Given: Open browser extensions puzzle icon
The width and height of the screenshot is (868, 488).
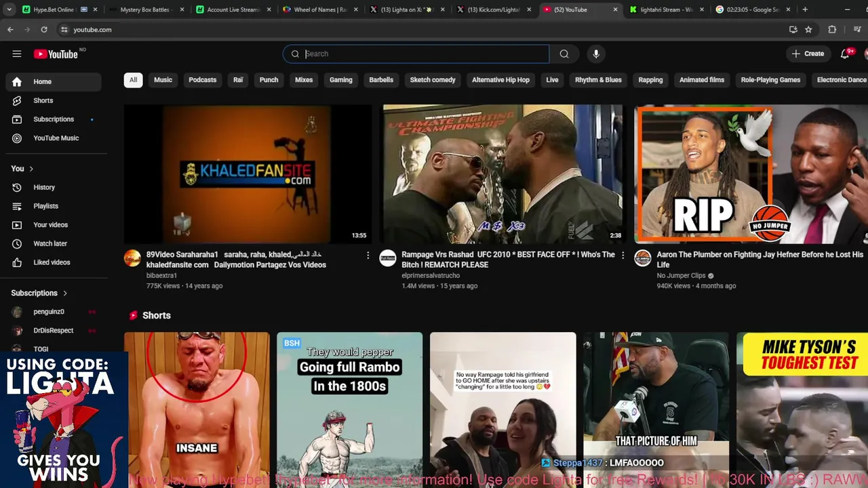Looking at the screenshot, I should pos(832,30).
